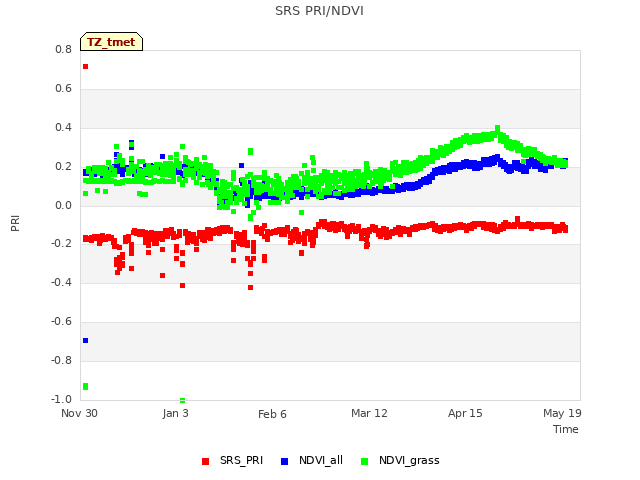Select the NDVI_grass legend label
This screenshot has width=640, height=480.
[x=409, y=460]
